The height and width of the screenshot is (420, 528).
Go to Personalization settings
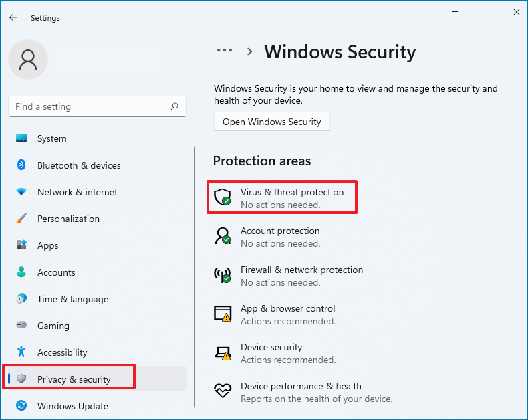tap(68, 219)
